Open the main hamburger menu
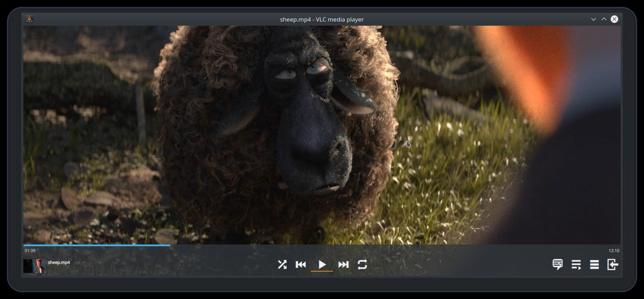The height and width of the screenshot is (299, 644). point(594,264)
